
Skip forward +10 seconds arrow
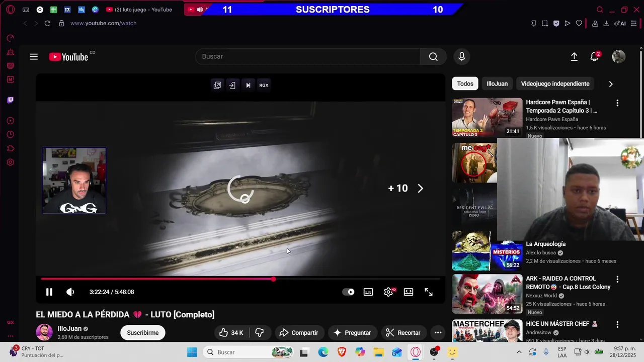421,189
